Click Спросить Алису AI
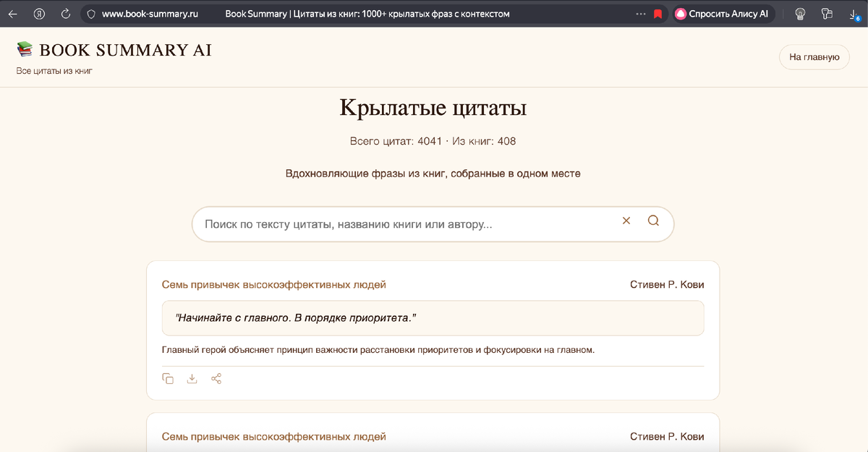 tap(723, 13)
